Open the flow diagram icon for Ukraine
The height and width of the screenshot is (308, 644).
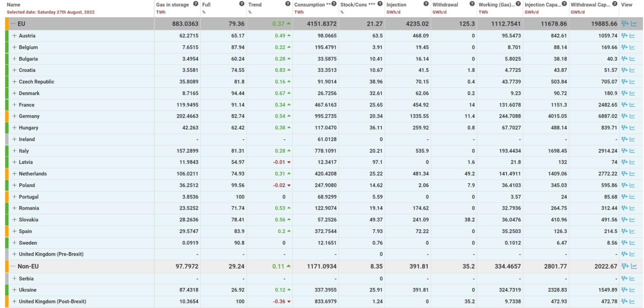[x=624, y=290]
